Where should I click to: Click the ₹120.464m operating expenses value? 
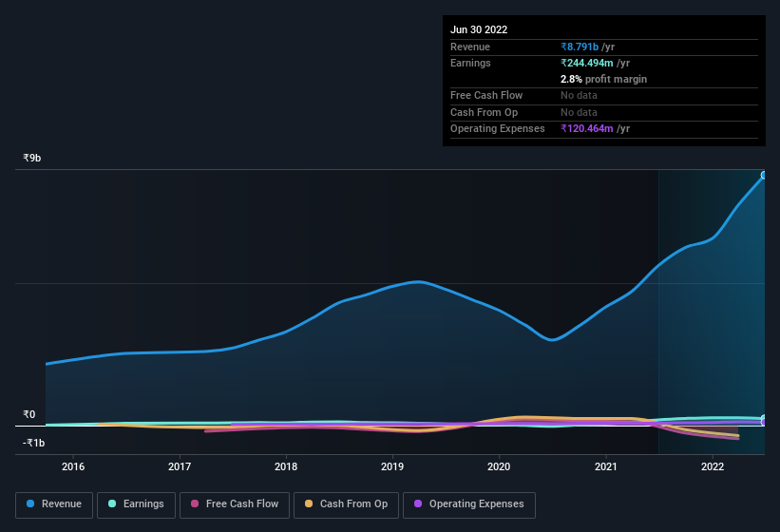point(587,128)
